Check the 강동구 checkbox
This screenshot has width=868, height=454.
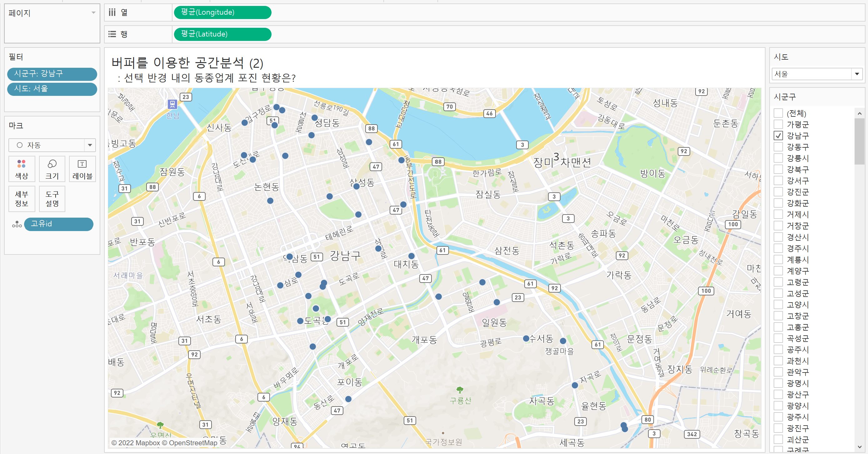[778, 147]
